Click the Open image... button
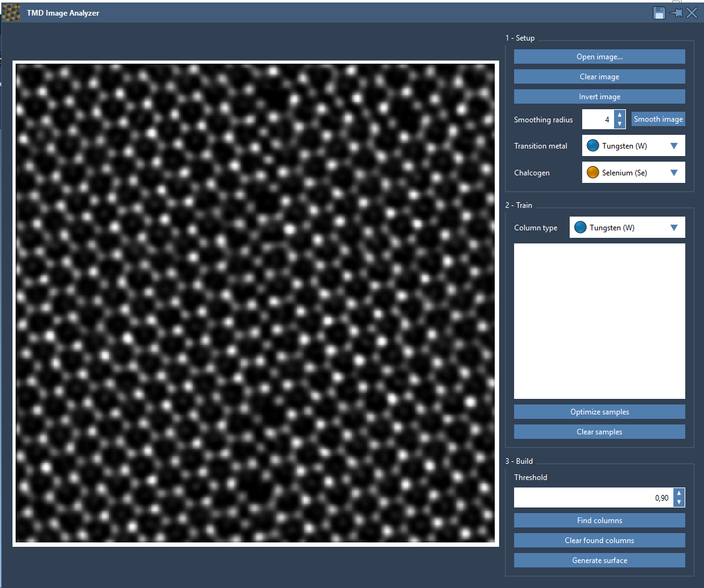The height and width of the screenshot is (588, 704). point(599,57)
